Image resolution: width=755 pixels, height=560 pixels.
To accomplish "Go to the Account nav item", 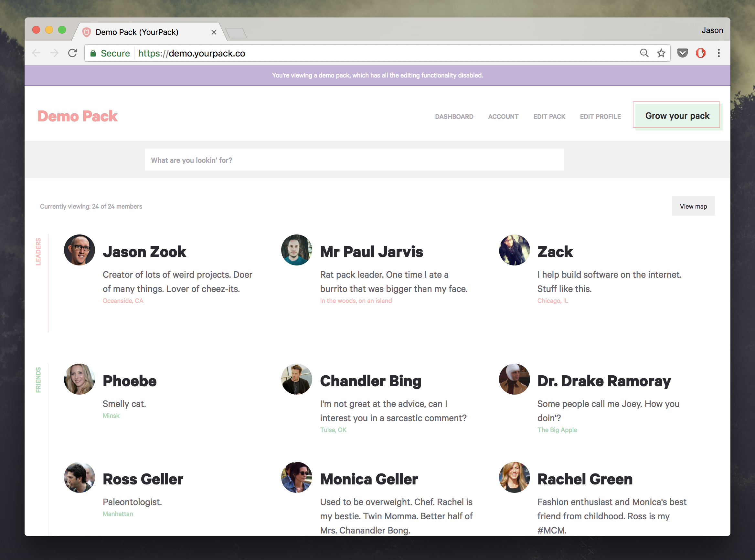I will tap(503, 117).
